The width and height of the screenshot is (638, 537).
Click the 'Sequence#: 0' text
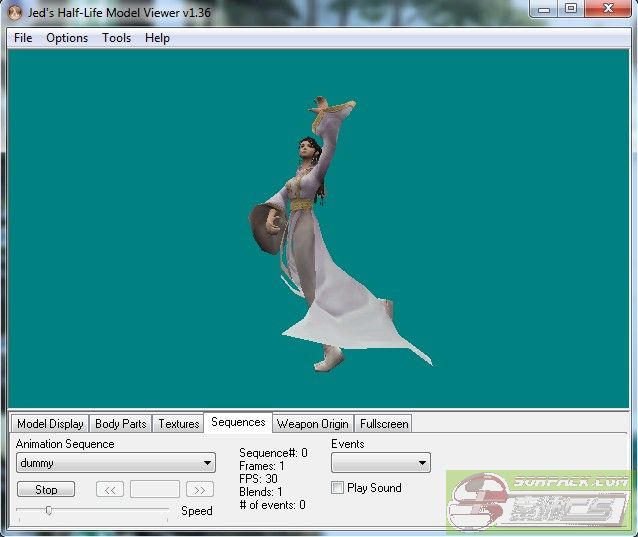[x=273, y=453]
